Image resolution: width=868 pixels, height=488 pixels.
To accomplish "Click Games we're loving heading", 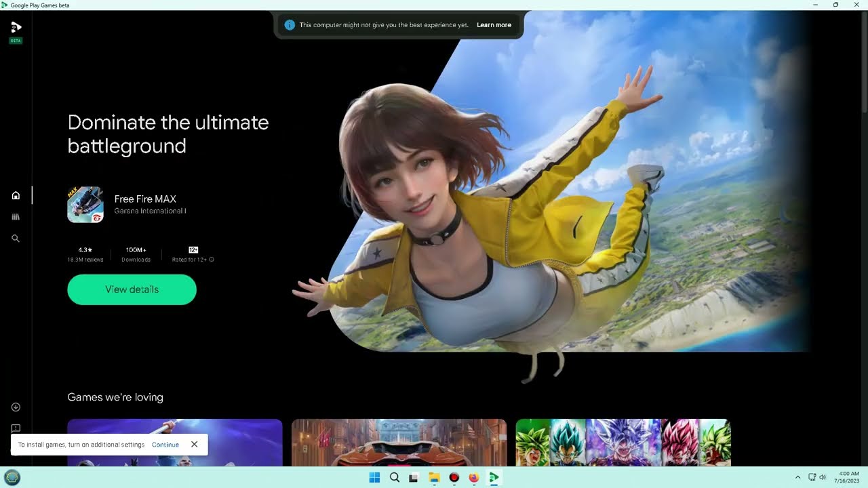I will click(115, 397).
